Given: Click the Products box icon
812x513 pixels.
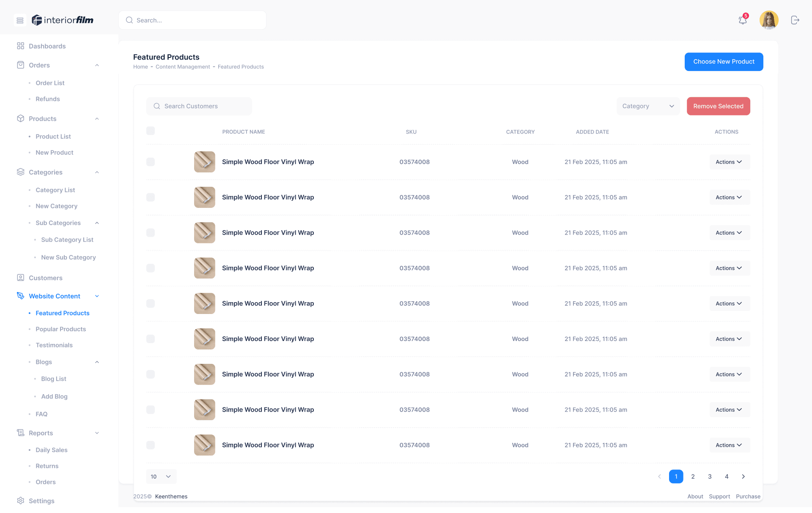Looking at the screenshot, I should (x=20, y=119).
